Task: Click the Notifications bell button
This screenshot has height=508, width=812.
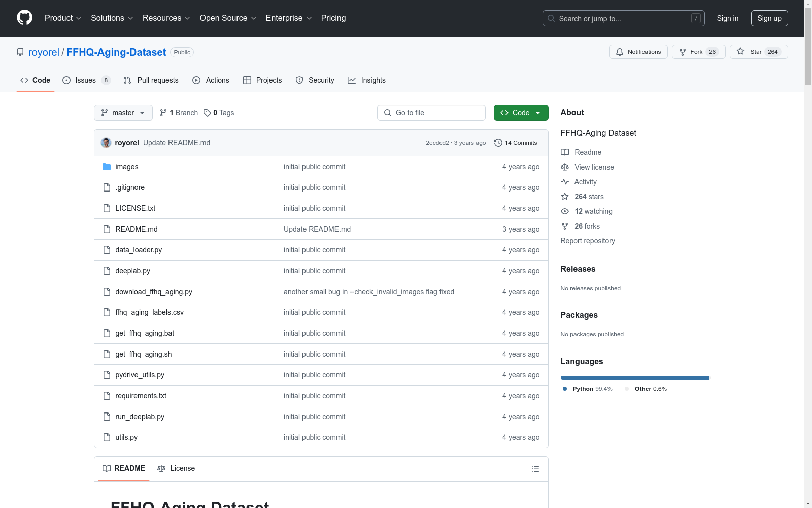Action: tap(638, 52)
